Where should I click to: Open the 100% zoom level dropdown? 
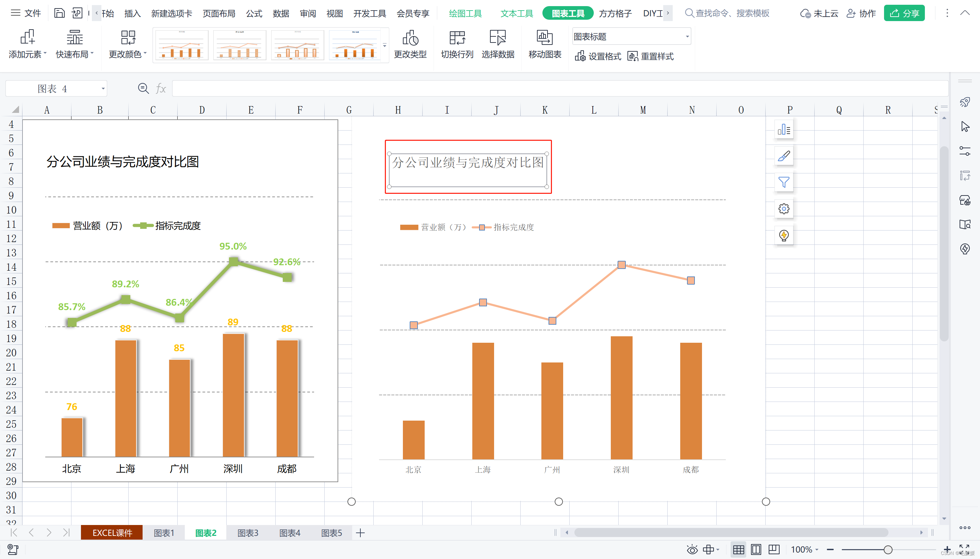(805, 549)
